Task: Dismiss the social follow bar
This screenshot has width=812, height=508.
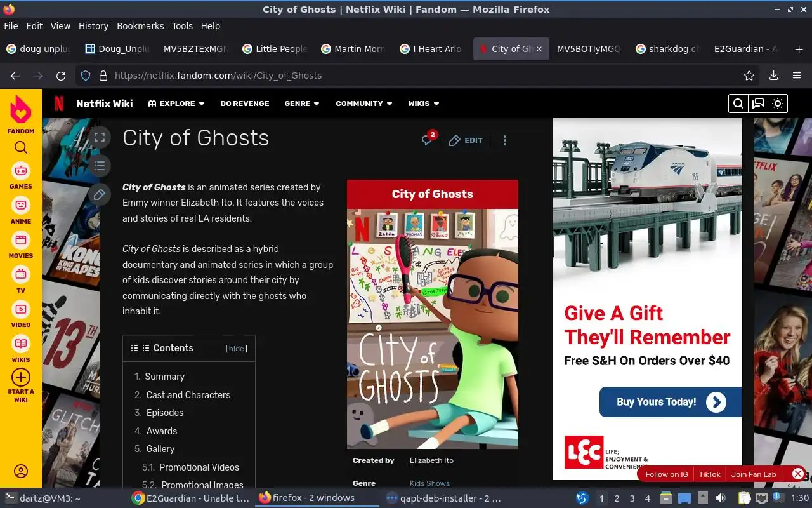Action: point(798,474)
